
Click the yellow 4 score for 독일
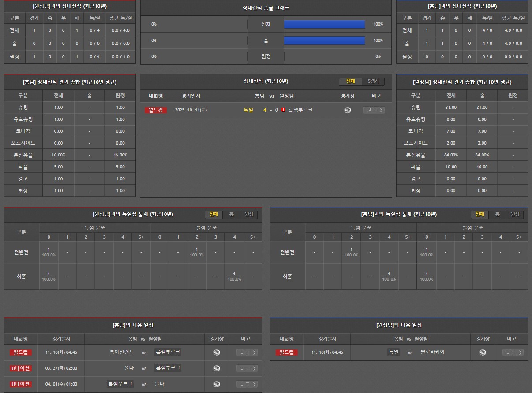point(265,110)
